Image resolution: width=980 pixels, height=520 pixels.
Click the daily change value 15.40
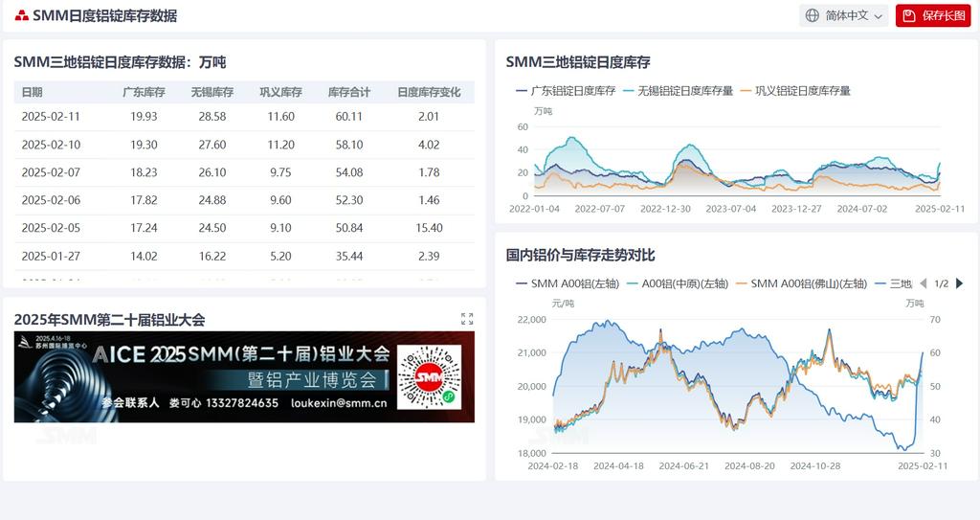tap(429, 228)
